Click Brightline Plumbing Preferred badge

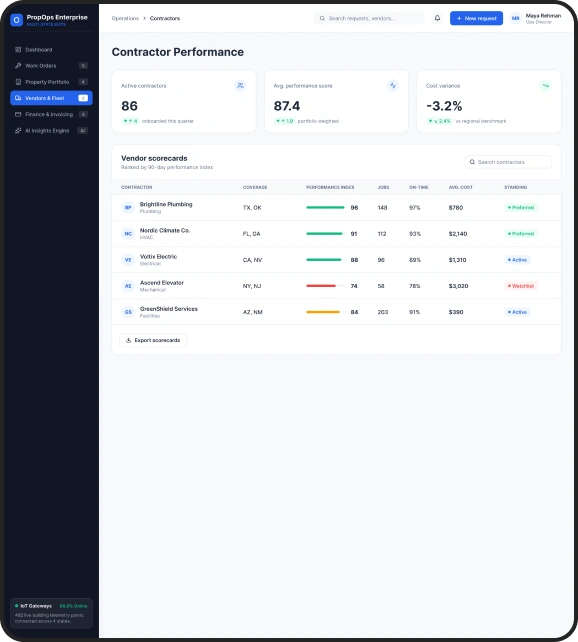[521, 208]
